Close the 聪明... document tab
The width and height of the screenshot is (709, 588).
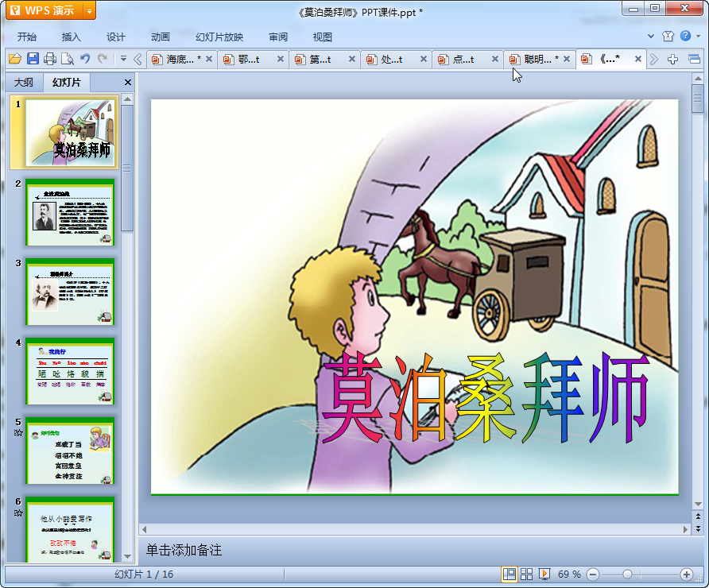(566, 59)
